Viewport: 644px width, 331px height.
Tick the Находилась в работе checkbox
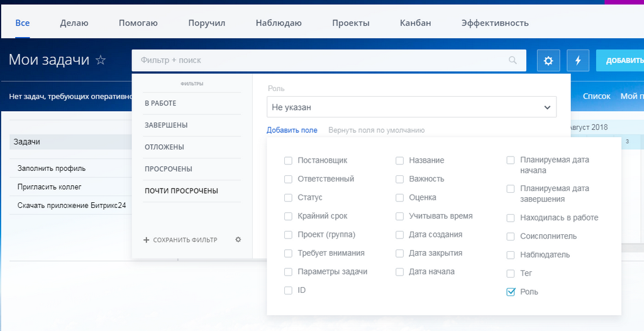pos(510,218)
